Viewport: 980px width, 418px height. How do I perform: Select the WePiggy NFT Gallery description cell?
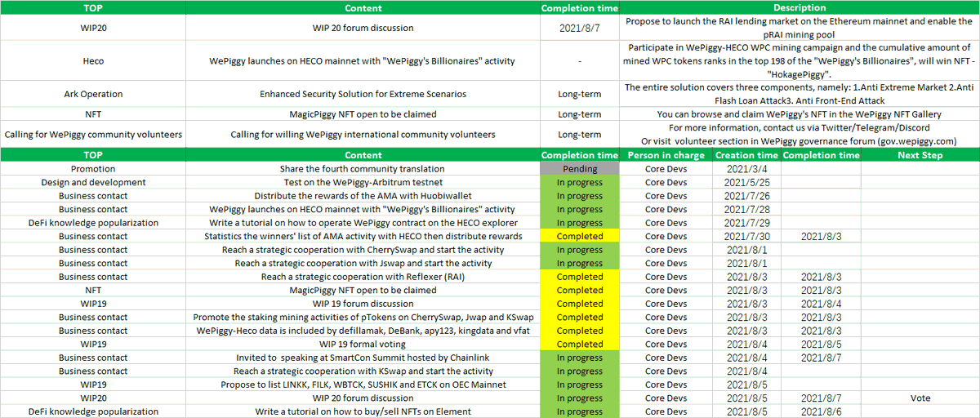pos(800,114)
